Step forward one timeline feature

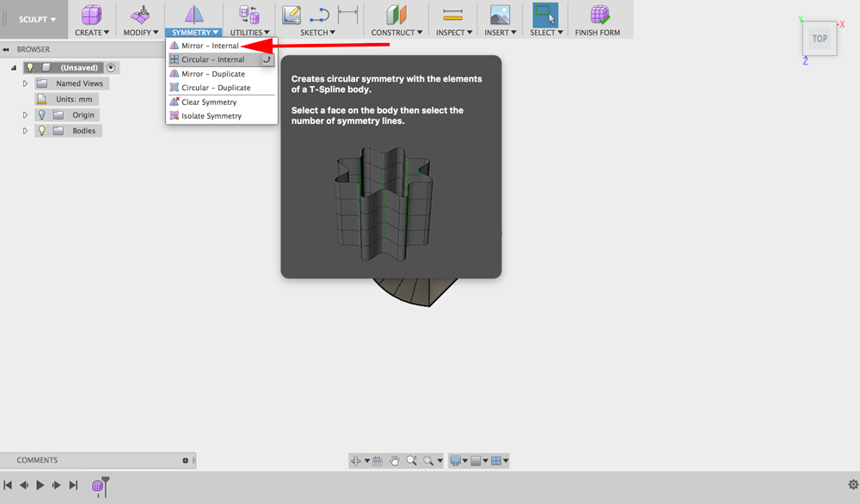(x=57, y=485)
